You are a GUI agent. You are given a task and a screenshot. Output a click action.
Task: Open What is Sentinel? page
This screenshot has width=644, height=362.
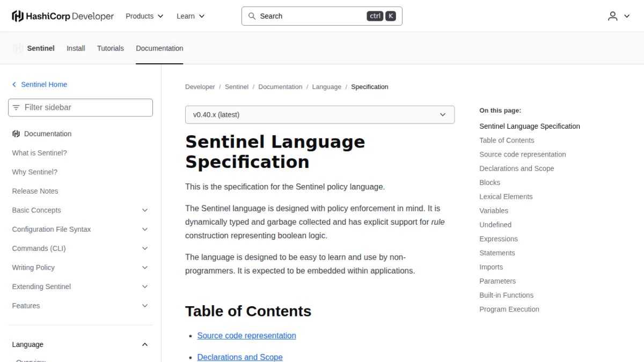[40, 153]
